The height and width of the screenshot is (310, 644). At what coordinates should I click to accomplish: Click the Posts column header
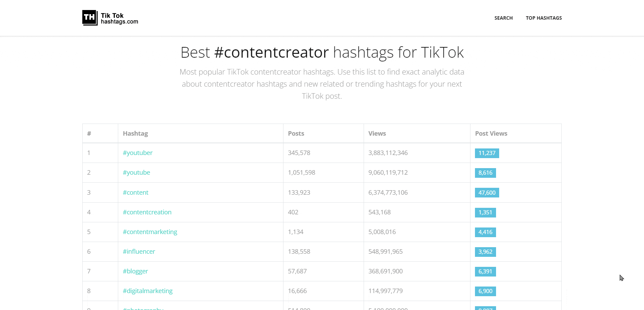(x=296, y=134)
